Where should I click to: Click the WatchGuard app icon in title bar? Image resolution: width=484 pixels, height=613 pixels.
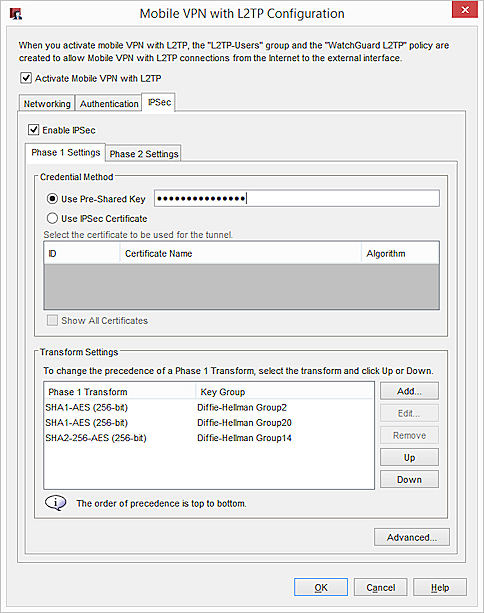pyautogui.click(x=16, y=14)
